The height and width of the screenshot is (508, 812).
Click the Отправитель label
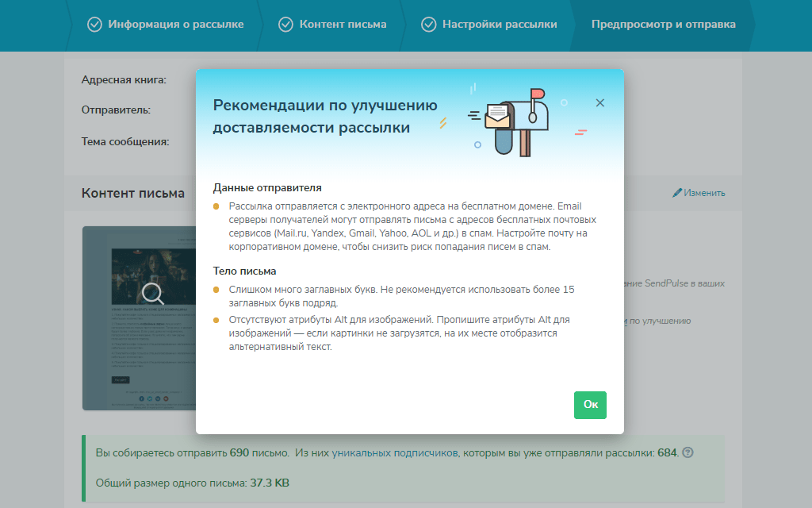116,110
